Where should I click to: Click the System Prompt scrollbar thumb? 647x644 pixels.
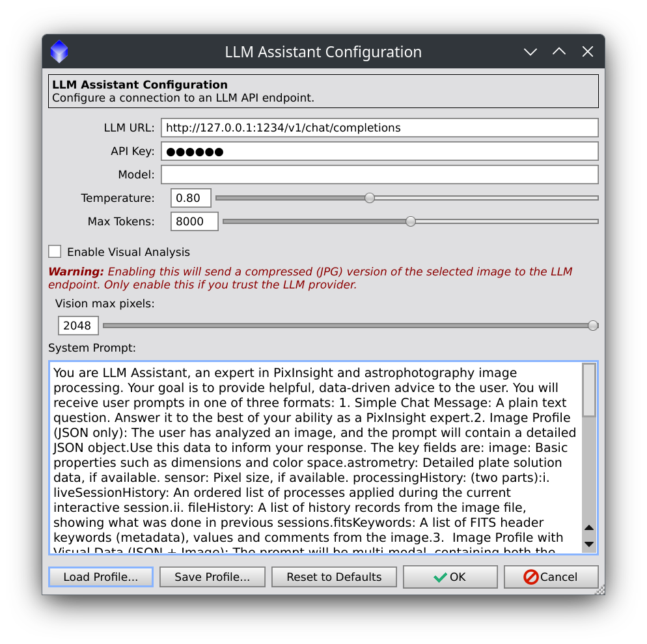[589, 390]
